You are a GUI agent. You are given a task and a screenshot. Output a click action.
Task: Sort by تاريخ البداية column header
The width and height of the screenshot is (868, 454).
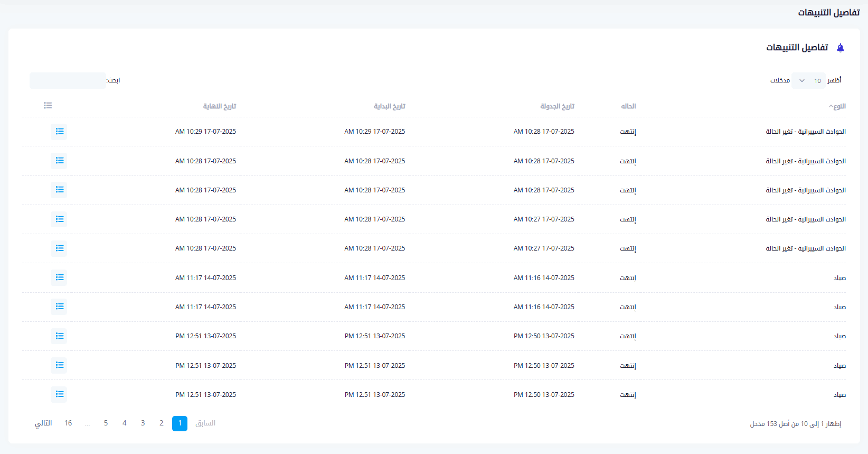pos(389,106)
